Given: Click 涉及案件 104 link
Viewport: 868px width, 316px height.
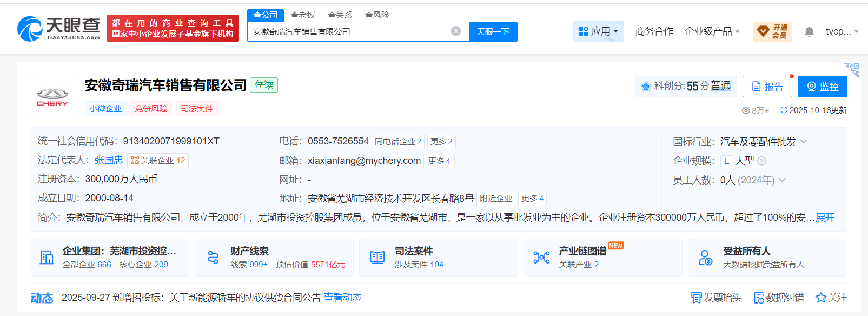Looking at the screenshot, I should [x=419, y=265].
